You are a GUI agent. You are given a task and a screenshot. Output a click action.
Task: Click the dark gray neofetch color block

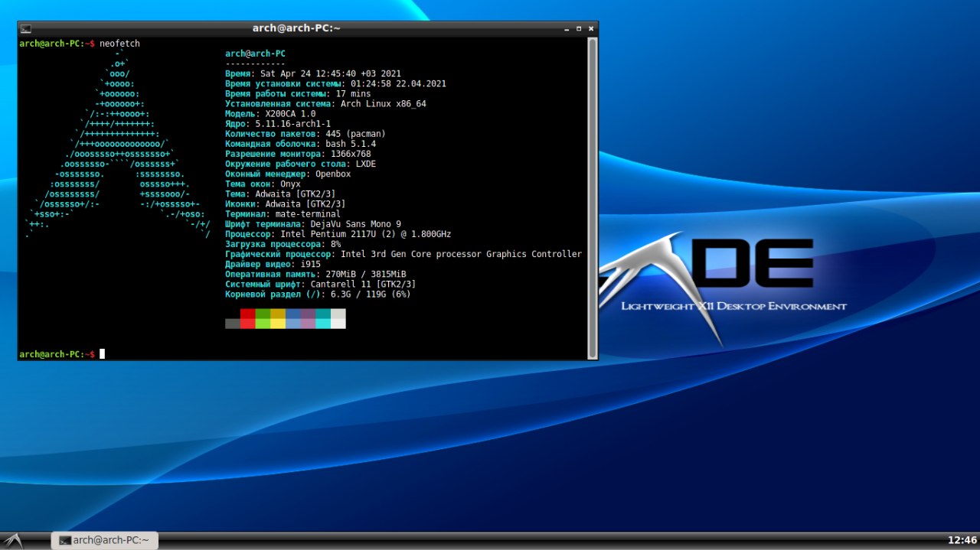tap(233, 324)
